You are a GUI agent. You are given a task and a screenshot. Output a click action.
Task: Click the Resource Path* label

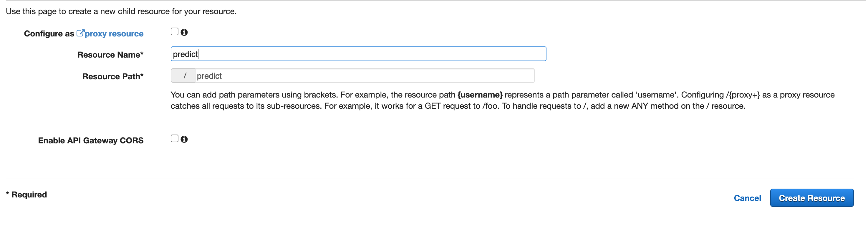[x=113, y=77]
